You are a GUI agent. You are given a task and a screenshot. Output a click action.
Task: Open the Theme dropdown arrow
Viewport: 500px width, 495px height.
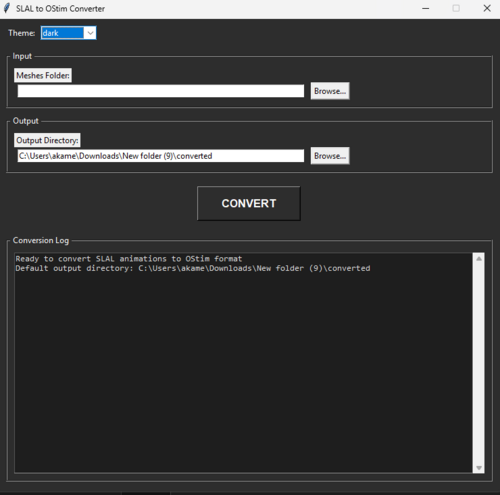[x=90, y=33]
